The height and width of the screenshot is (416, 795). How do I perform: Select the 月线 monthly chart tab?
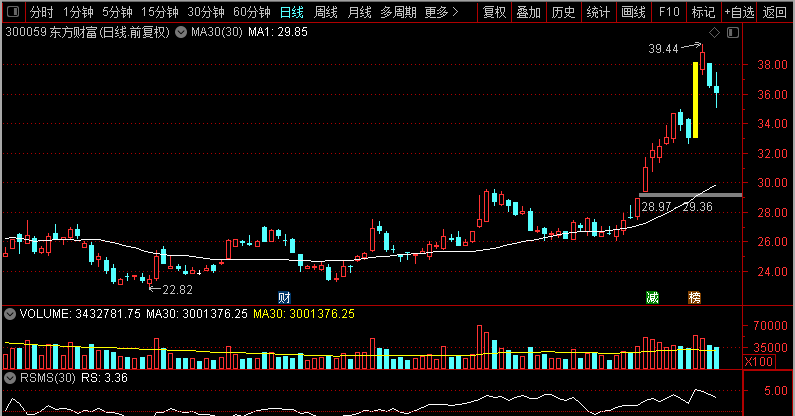pos(359,12)
